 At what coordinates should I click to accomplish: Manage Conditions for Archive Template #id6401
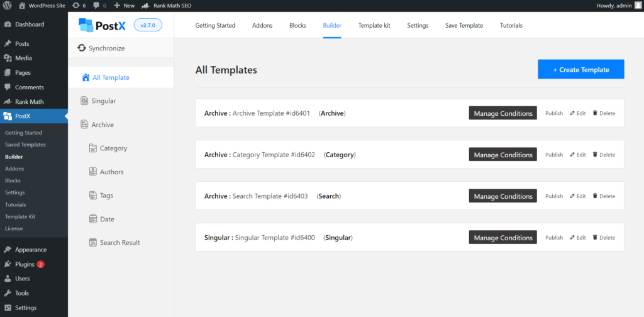click(x=502, y=113)
